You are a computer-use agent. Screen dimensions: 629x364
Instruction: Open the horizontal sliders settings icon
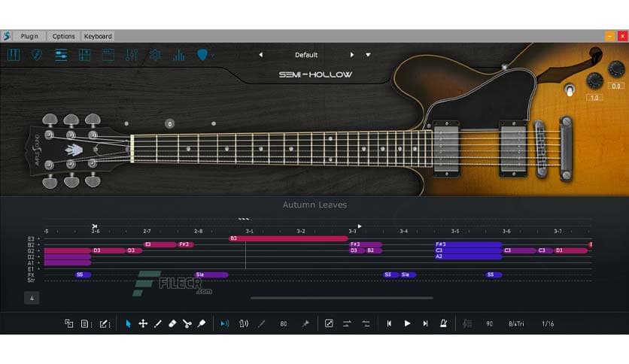coord(61,54)
